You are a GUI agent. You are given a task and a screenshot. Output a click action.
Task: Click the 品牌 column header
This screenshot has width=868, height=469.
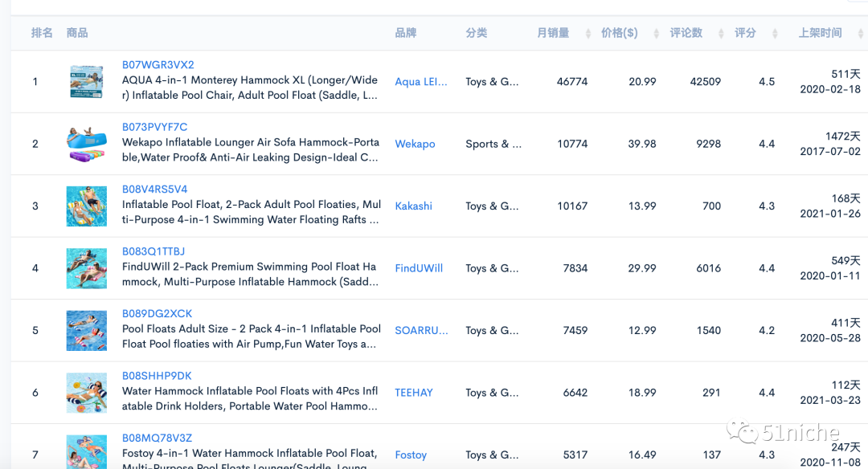tap(406, 33)
